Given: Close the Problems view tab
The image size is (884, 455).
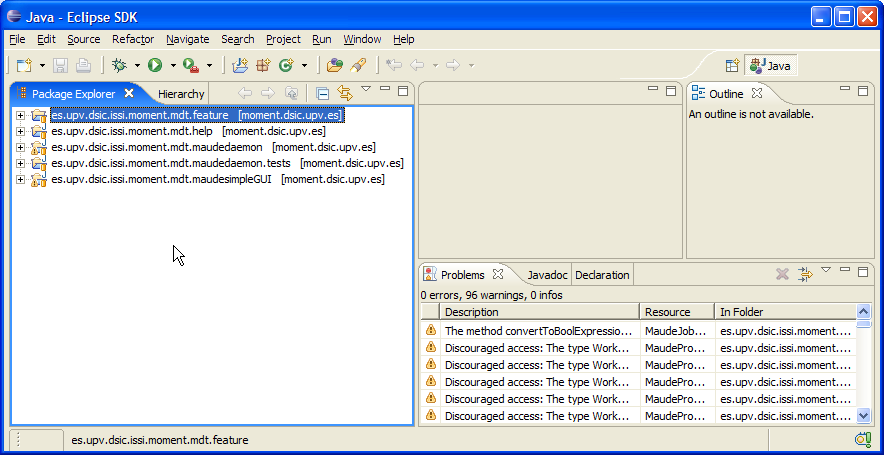Looking at the screenshot, I should 498,275.
